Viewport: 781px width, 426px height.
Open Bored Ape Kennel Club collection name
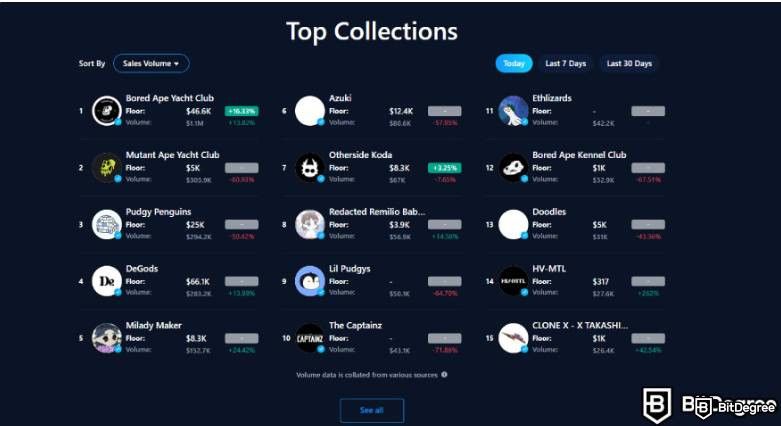click(579, 155)
